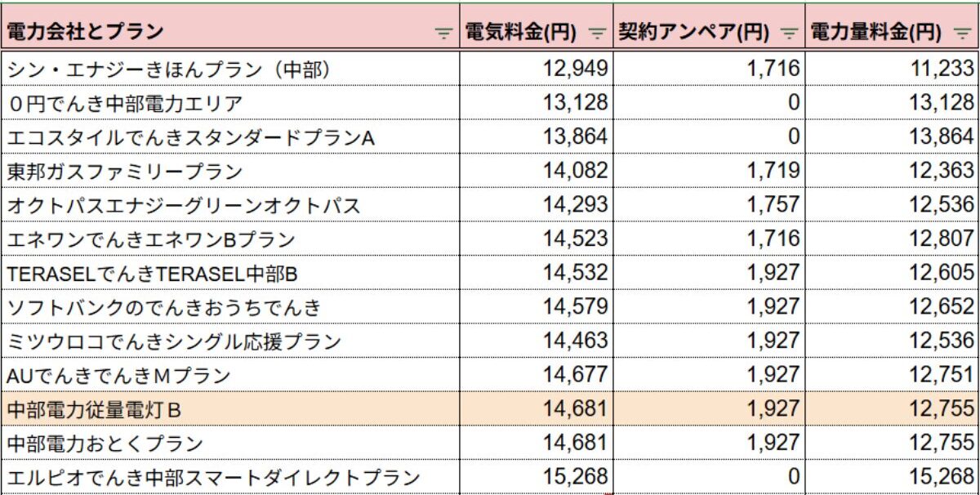The width and height of the screenshot is (980, 495).
Task: Click the 15,268 energy charge cell
Action: coord(892,477)
